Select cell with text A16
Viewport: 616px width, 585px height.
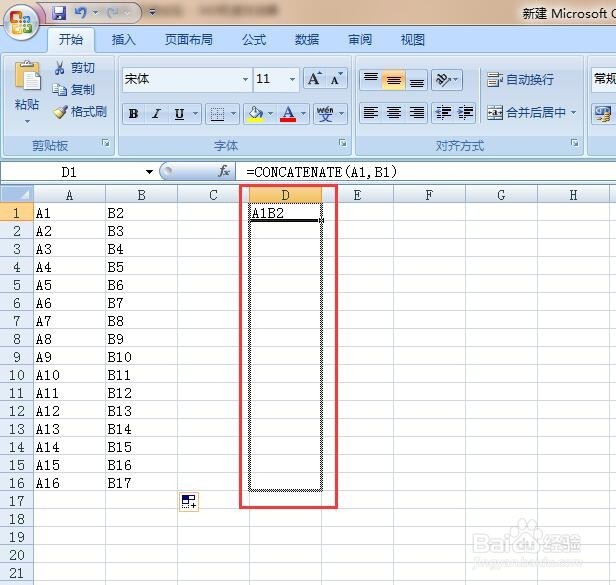(x=69, y=483)
